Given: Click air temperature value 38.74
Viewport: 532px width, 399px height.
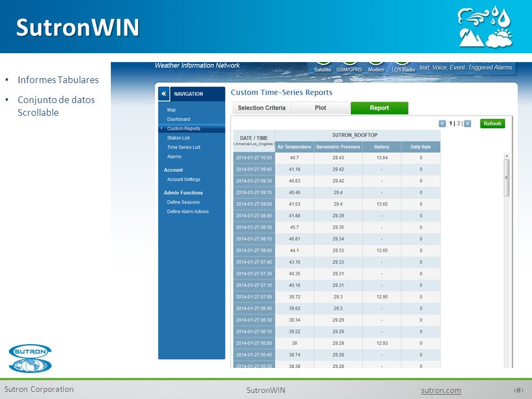Looking at the screenshot, I should coord(294,355).
